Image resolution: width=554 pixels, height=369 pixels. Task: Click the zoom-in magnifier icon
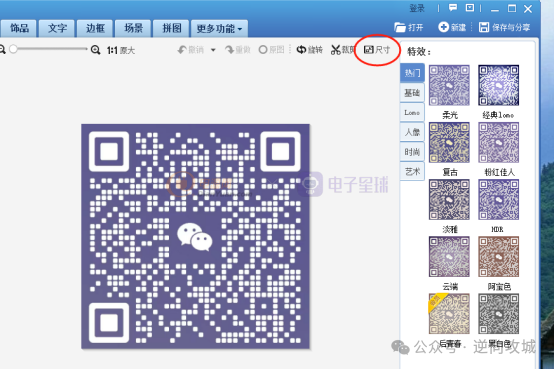(x=95, y=50)
